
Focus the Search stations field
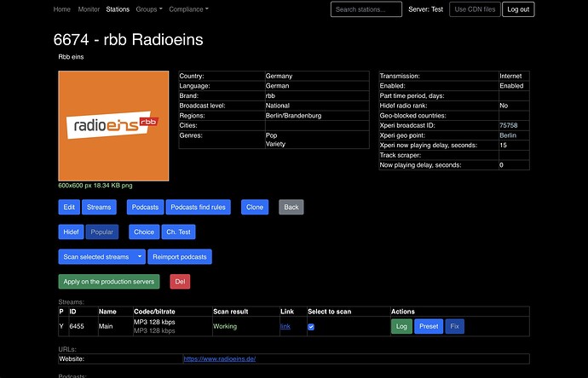point(366,9)
